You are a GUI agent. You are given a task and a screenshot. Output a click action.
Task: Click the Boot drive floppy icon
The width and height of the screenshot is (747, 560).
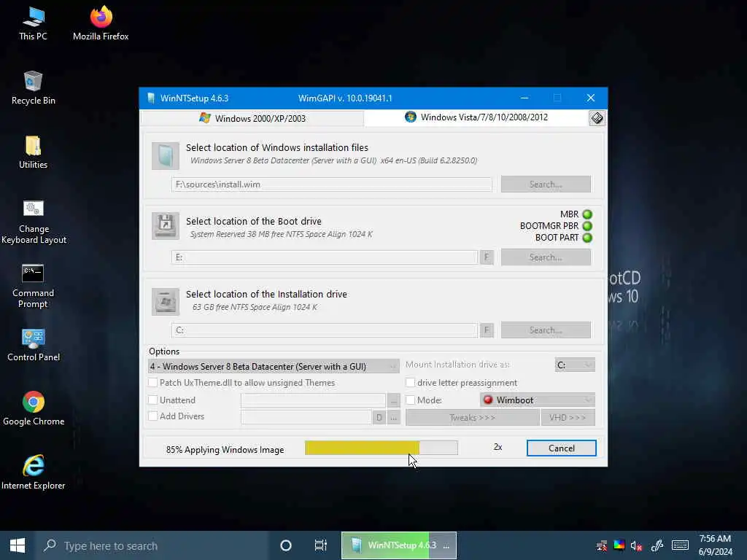(x=166, y=226)
